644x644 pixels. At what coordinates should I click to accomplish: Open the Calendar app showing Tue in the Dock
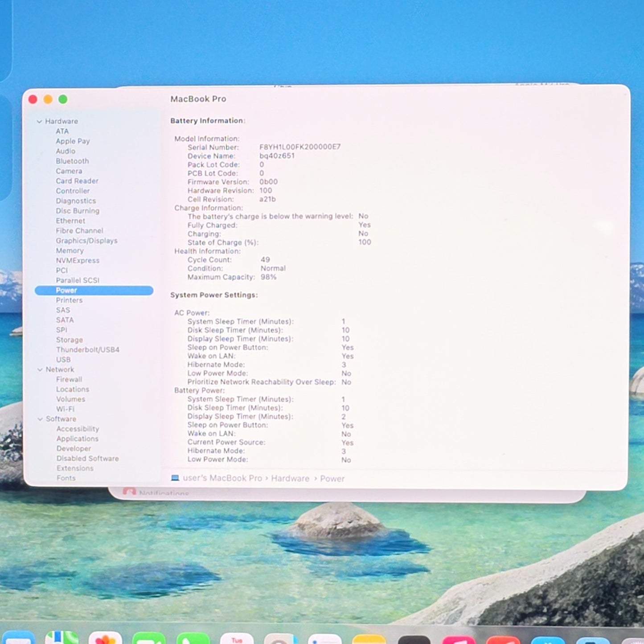tap(237, 638)
